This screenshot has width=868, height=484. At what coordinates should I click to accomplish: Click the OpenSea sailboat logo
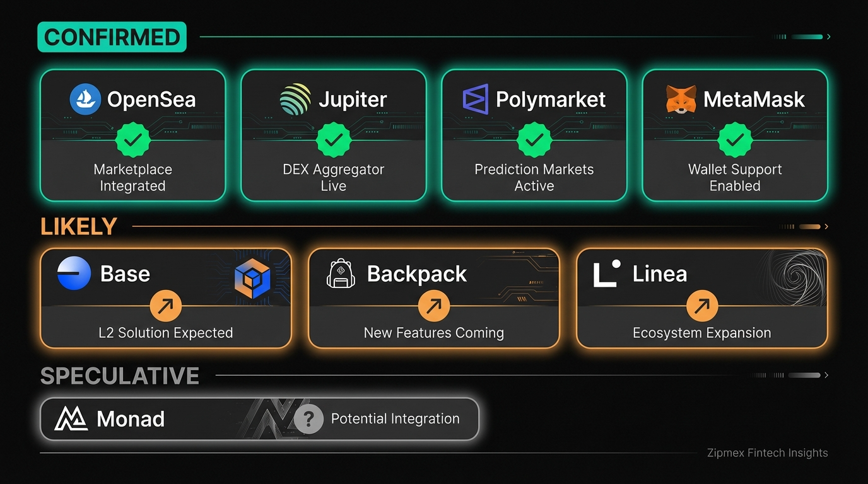point(85,99)
